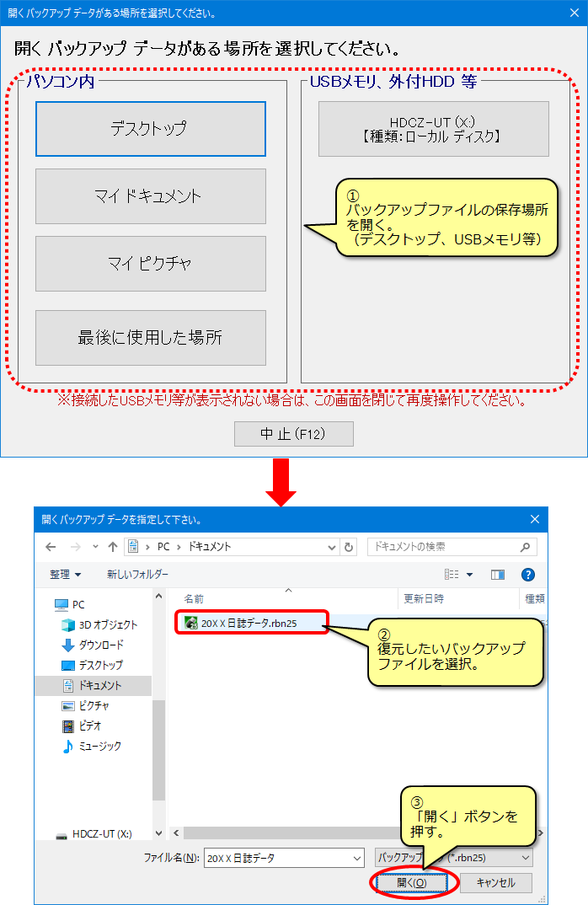The height and width of the screenshot is (905, 588).
Task: Open the 整理 menu
Action: [65, 575]
